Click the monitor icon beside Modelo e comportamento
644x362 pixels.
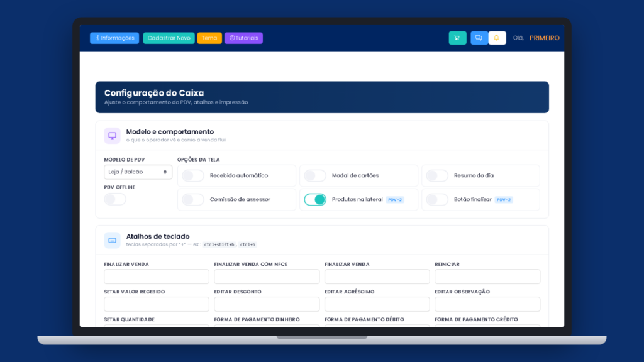[112, 136]
